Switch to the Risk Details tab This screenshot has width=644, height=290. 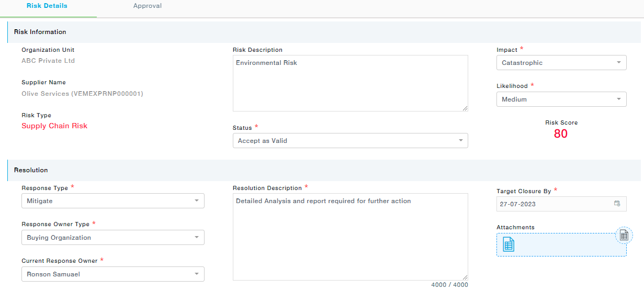tap(47, 6)
